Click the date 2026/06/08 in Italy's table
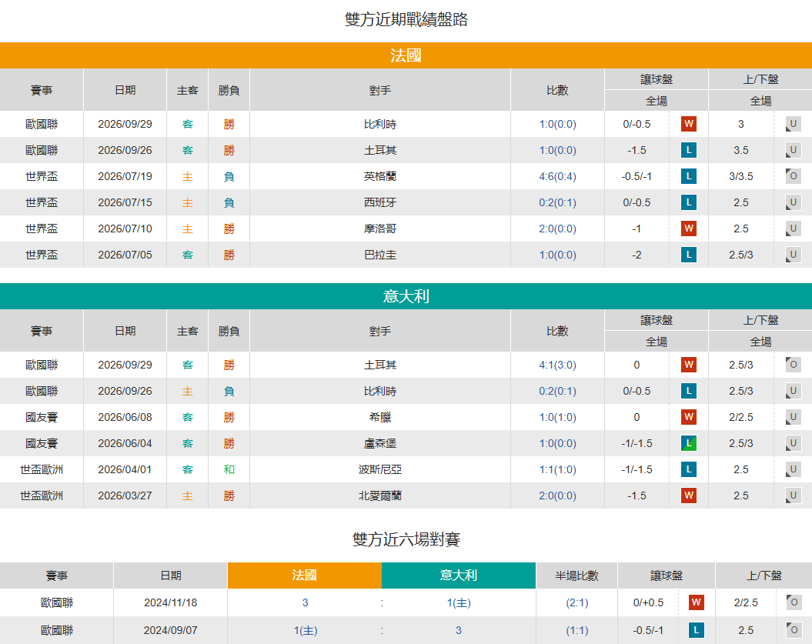This screenshot has width=812, height=644. point(125,417)
